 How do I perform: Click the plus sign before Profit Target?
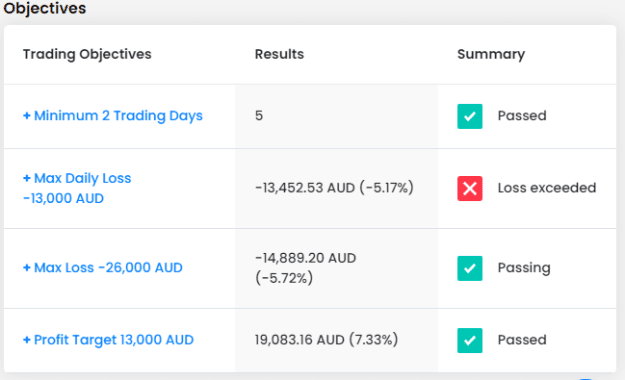pyautogui.click(x=27, y=340)
